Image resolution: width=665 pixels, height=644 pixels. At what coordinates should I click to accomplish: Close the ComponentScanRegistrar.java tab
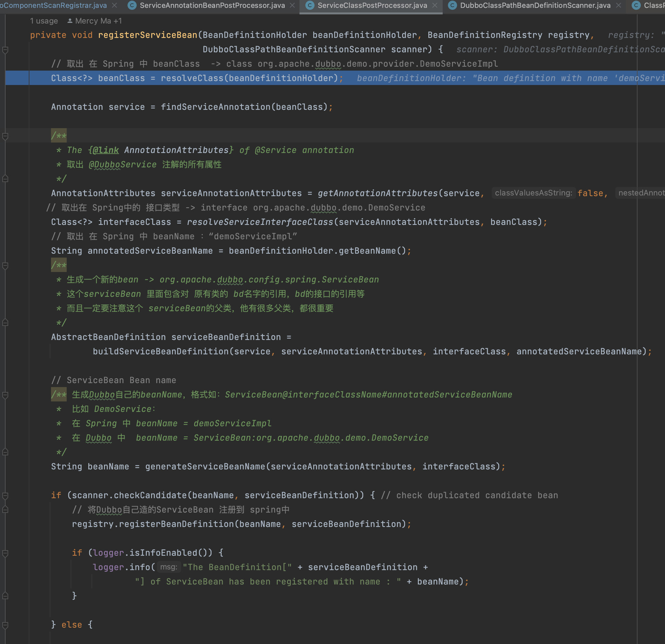[x=115, y=6]
